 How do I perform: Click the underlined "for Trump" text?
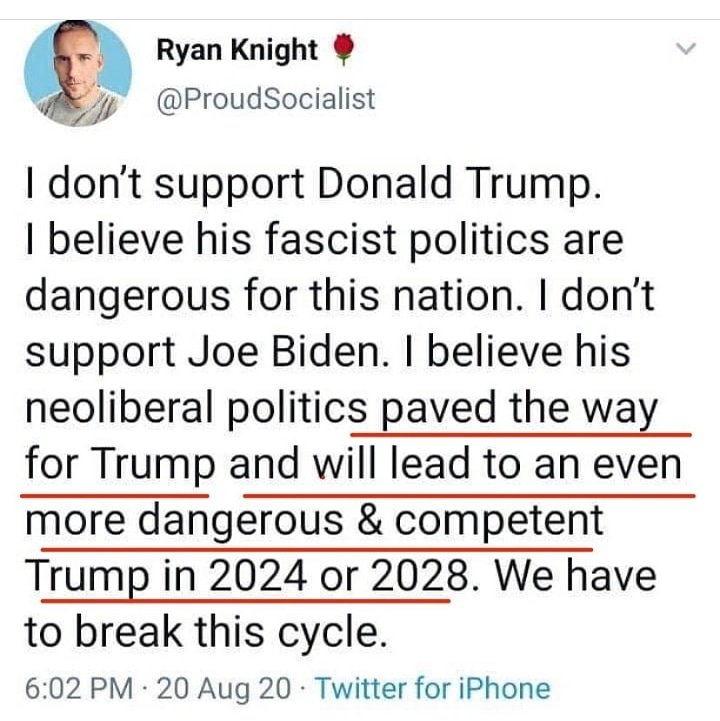pyautogui.click(x=120, y=465)
